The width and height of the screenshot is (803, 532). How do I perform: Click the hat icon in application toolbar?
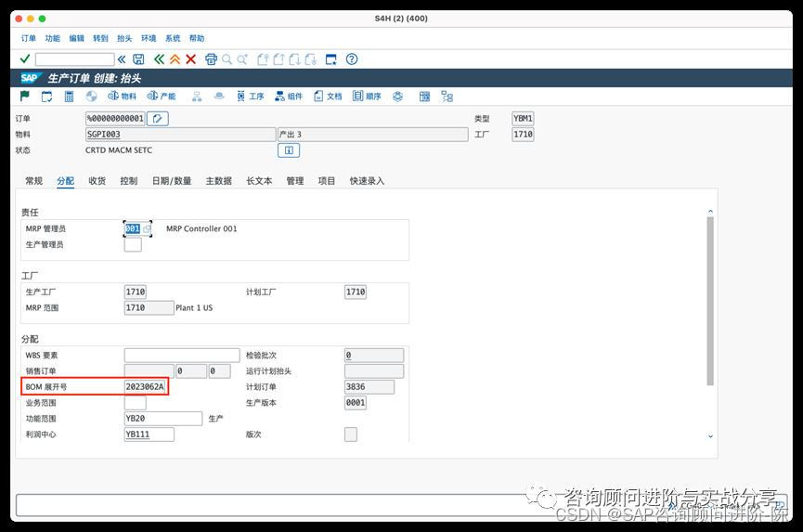pyautogui.click(x=219, y=96)
